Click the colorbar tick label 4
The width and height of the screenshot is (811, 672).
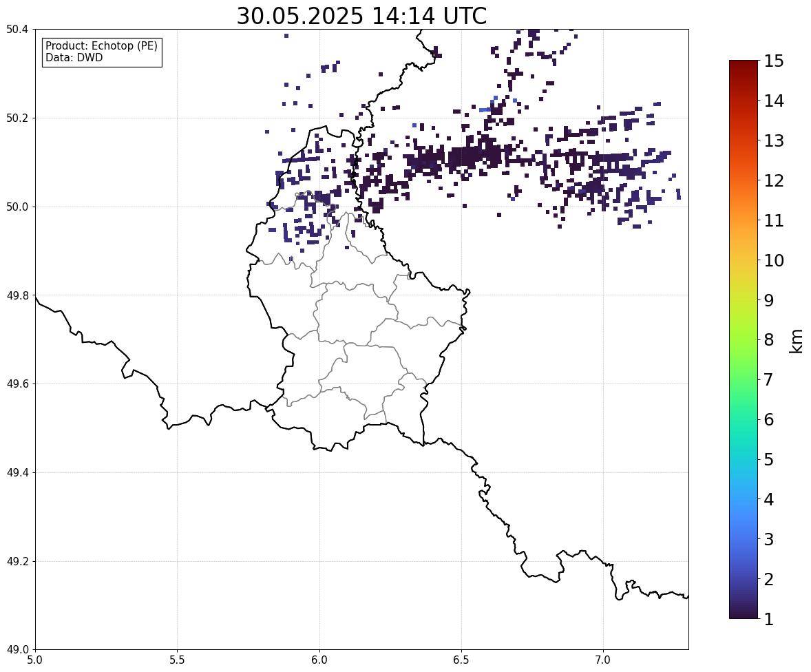(769, 499)
